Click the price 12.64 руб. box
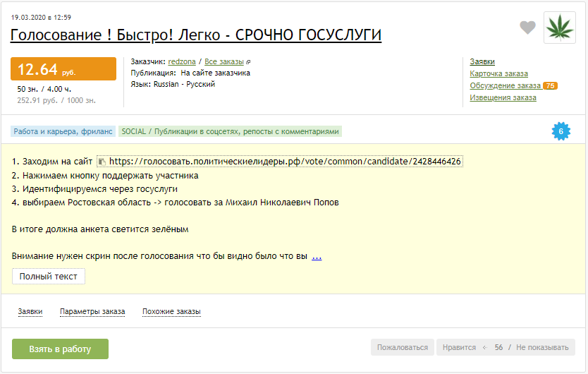Screen dimensions: 588x374 click(63, 68)
